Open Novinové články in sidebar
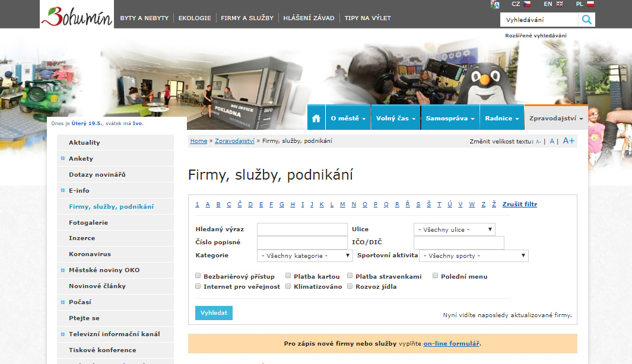Viewport: 632px width, 364px height. (x=115, y=286)
